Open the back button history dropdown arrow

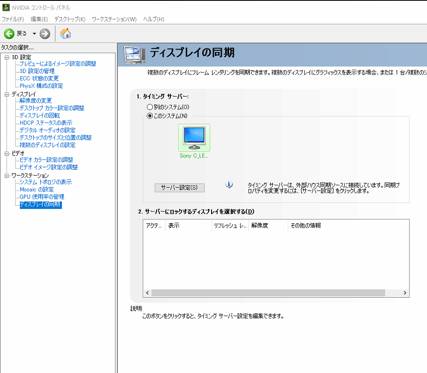coord(34,34)
